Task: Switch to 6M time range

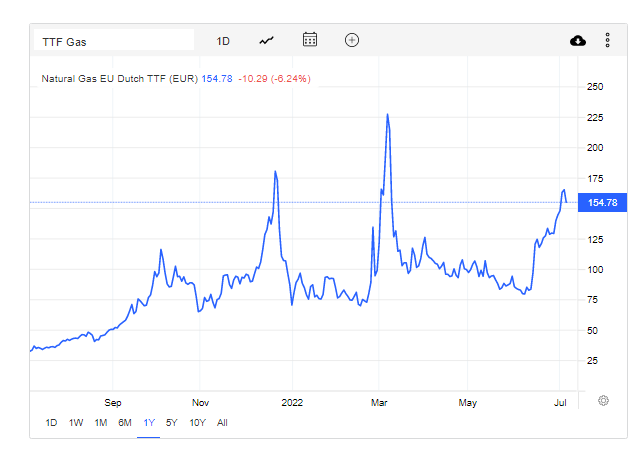Action: click(x=125, y=422)
